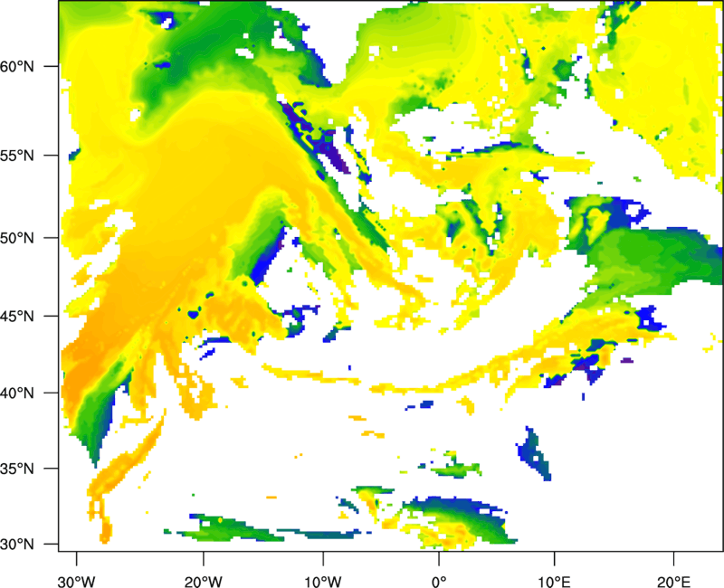The height and width of the screenshot is (588, 724).
Task: Click the 45°N latitude label
Action: [17, 317]
